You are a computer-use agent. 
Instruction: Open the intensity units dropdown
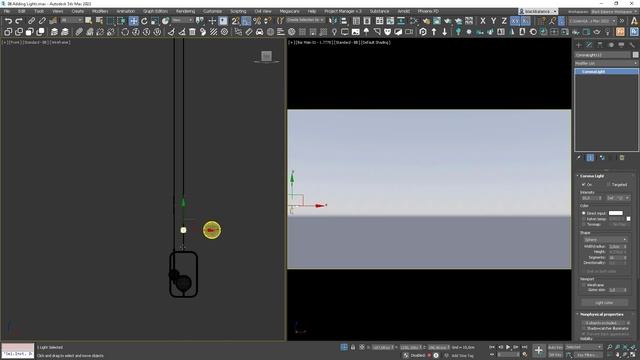tap(618, 198)
